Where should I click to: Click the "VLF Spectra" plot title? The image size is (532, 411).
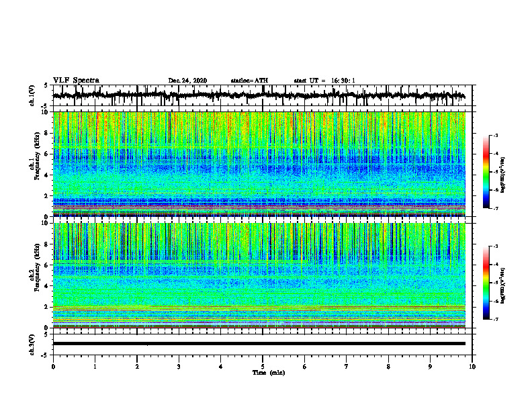tap(76, 81)
